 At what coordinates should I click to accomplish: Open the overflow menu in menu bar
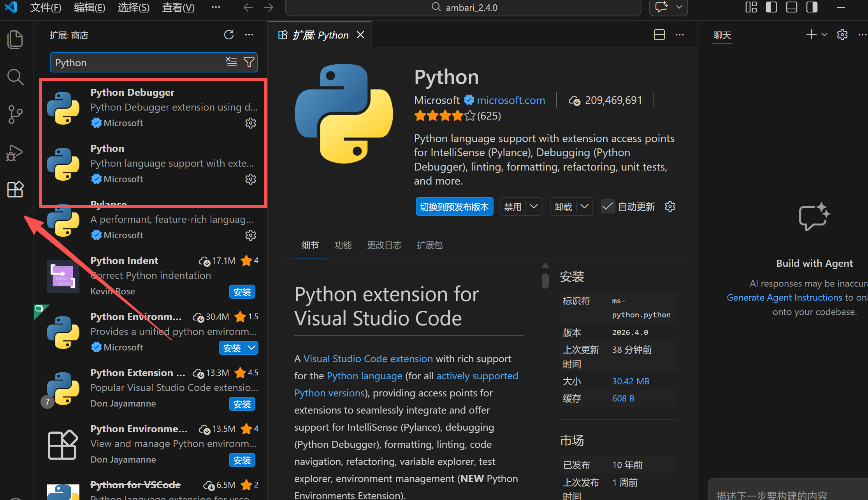[216, 7]
